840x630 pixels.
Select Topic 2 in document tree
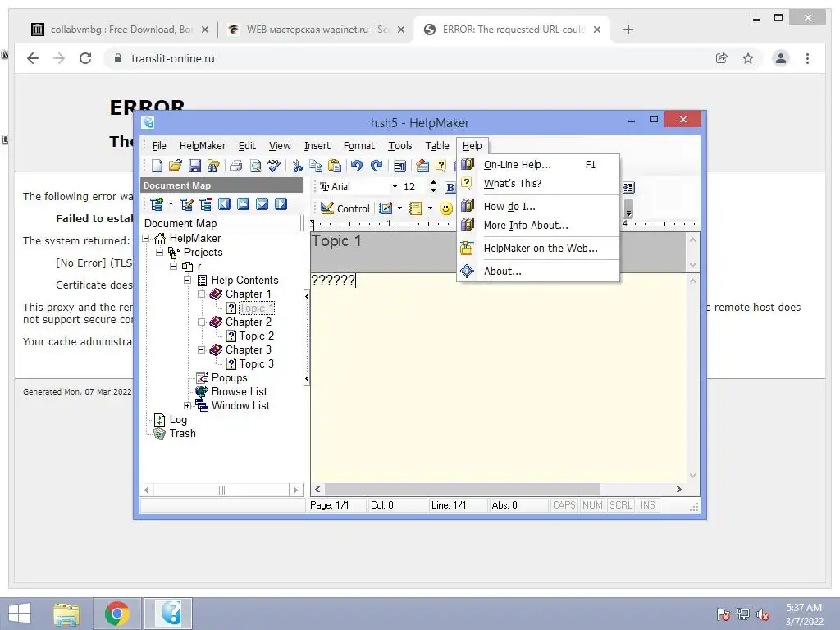tap(256, 336)
